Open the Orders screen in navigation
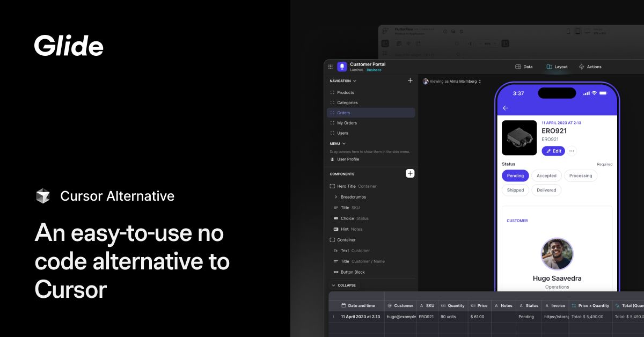 click(x=371, y=113)
